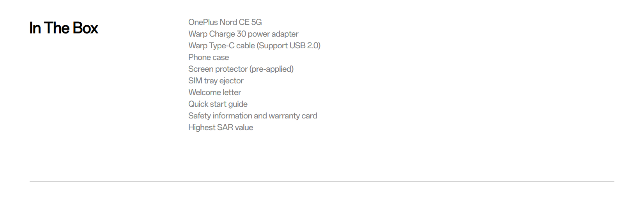Click the In The Box heading
Screen dimensions: 644x203
click(64, 28)
